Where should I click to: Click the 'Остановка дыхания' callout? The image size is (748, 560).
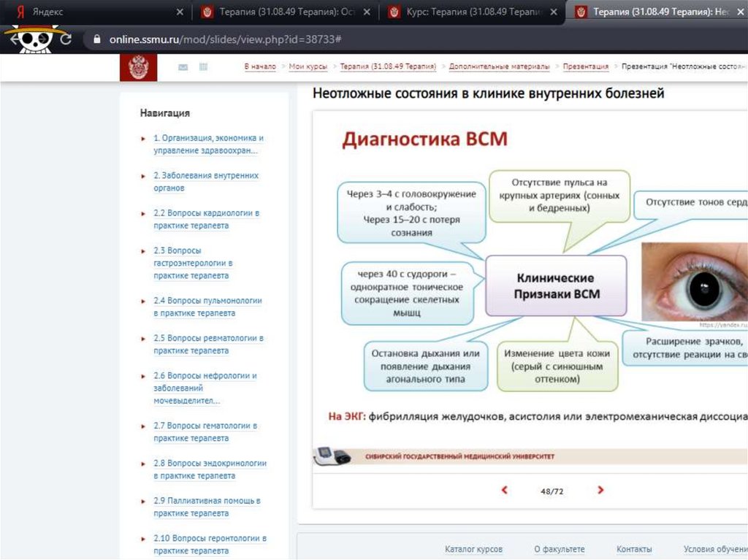tap(426, 367)
